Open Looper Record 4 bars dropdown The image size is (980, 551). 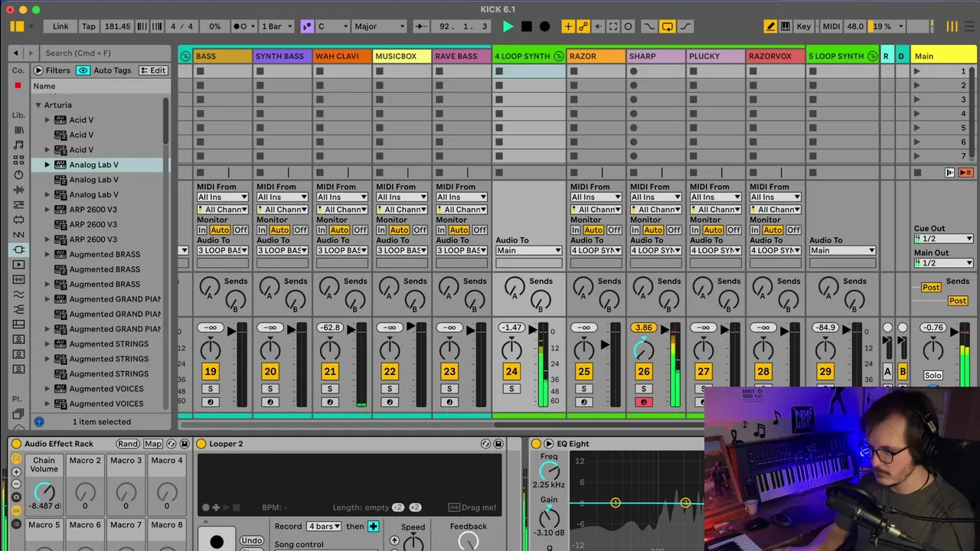click(x=324, y=527)
